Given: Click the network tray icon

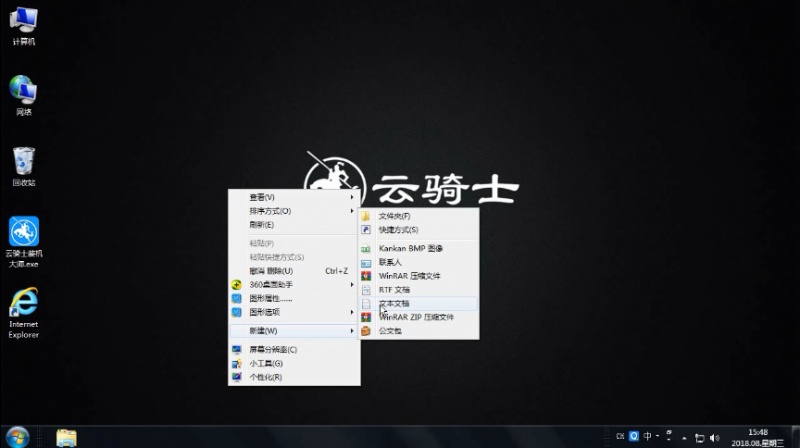Looking at the screenshot, I should point(699,438).
